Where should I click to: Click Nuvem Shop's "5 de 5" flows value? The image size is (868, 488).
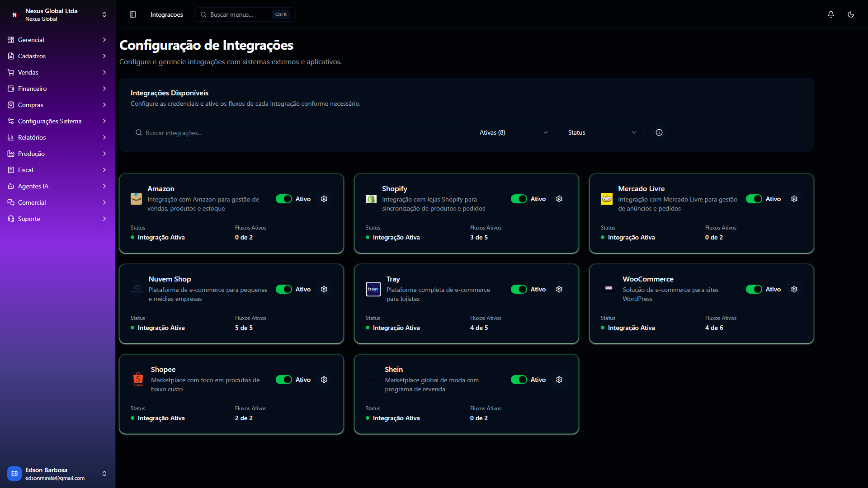pos(244,328)
